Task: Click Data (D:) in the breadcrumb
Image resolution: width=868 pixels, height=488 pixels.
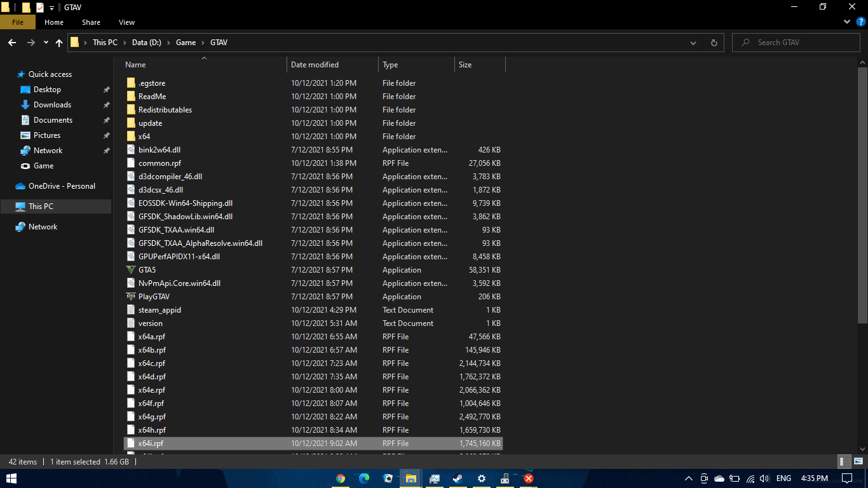Action: [147, 43]
